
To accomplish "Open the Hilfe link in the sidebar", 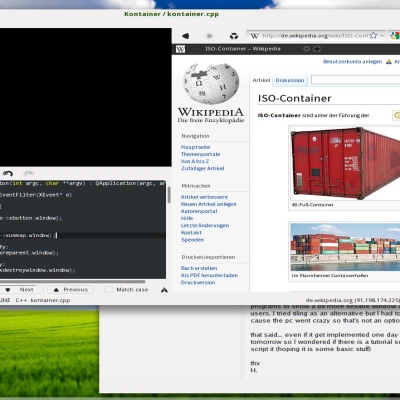I will click(187, 218).
